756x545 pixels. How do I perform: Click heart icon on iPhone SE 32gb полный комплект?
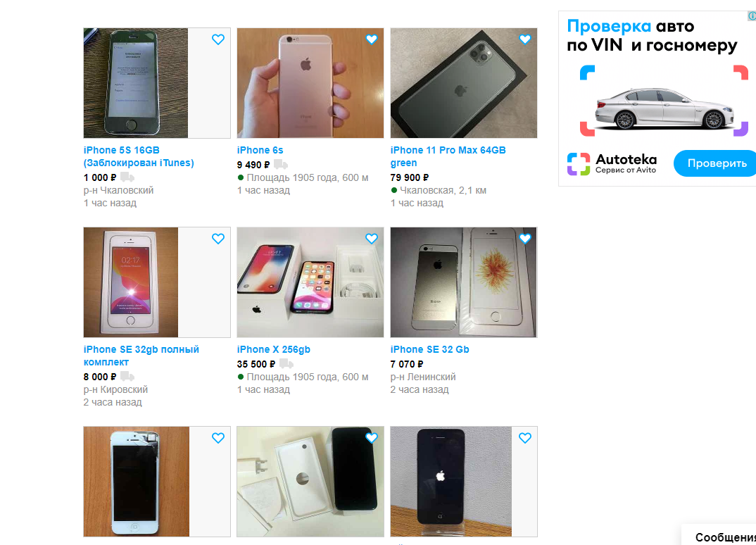pos(218,239)
